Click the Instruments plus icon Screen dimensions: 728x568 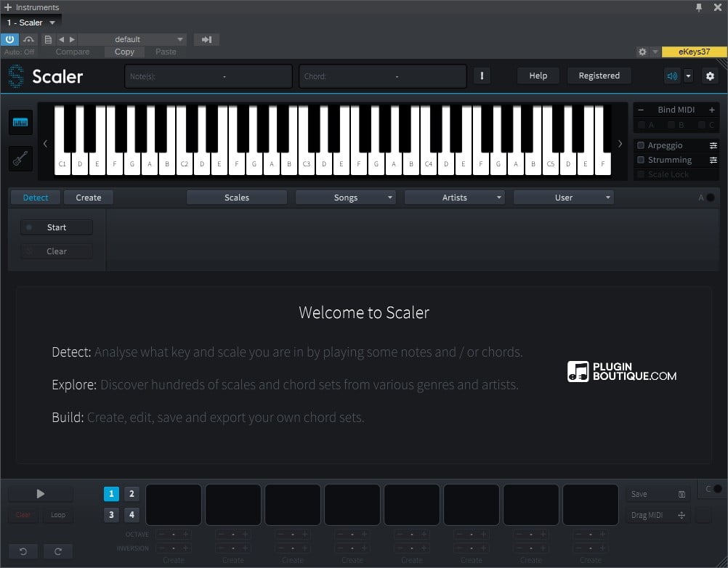pyautogui.click(x=7, y=7)
